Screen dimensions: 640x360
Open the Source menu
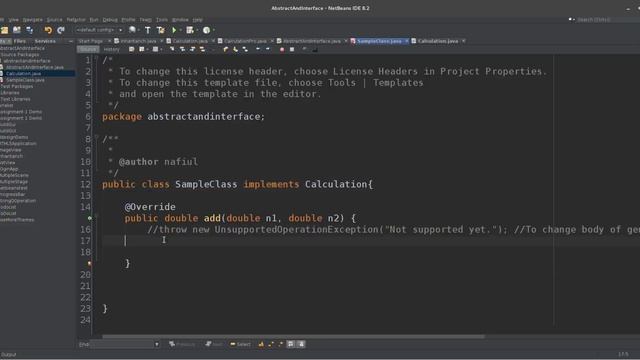[54, 20]
